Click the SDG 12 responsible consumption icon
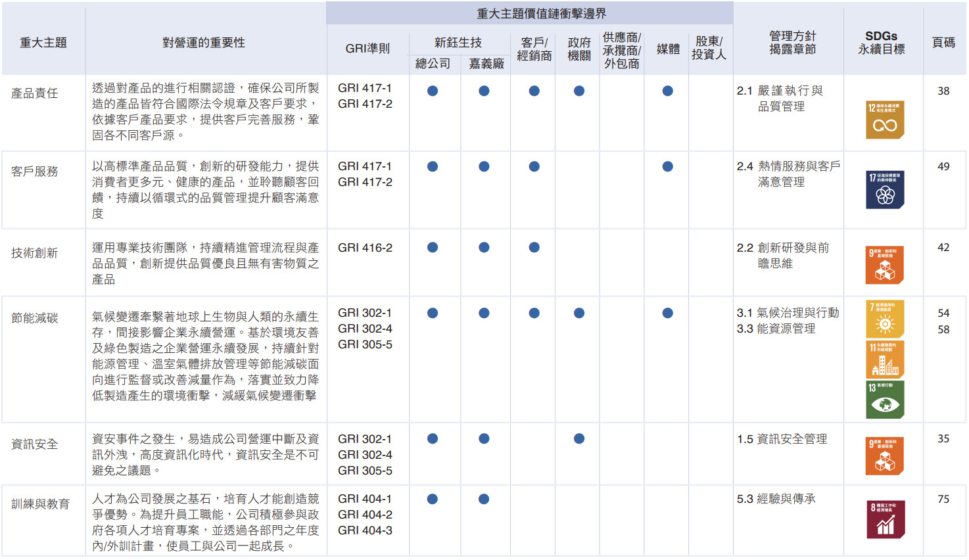Viewport: 969px width, 560px height. pos(885,120)
